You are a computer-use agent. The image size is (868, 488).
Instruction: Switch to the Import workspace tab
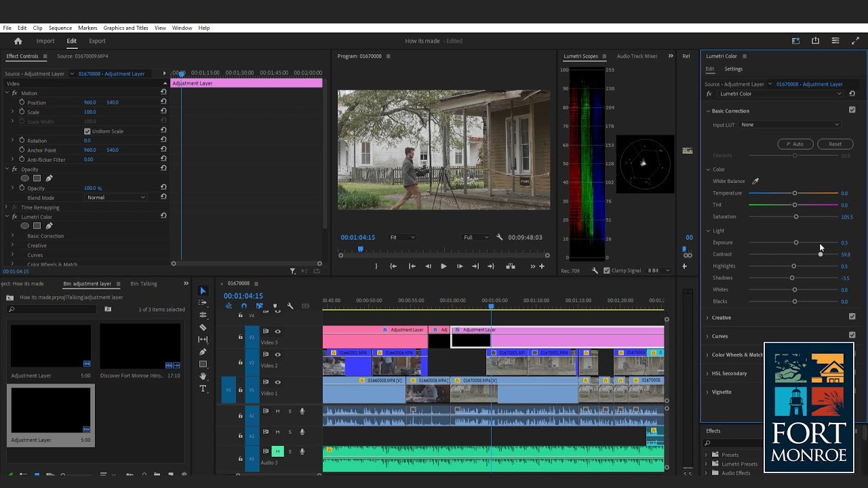click(x=45, y=41)
